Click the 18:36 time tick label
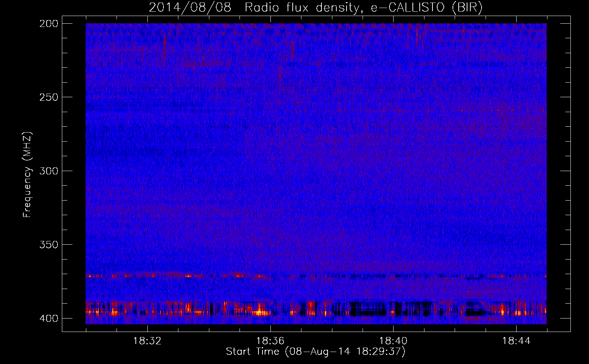 270,341
